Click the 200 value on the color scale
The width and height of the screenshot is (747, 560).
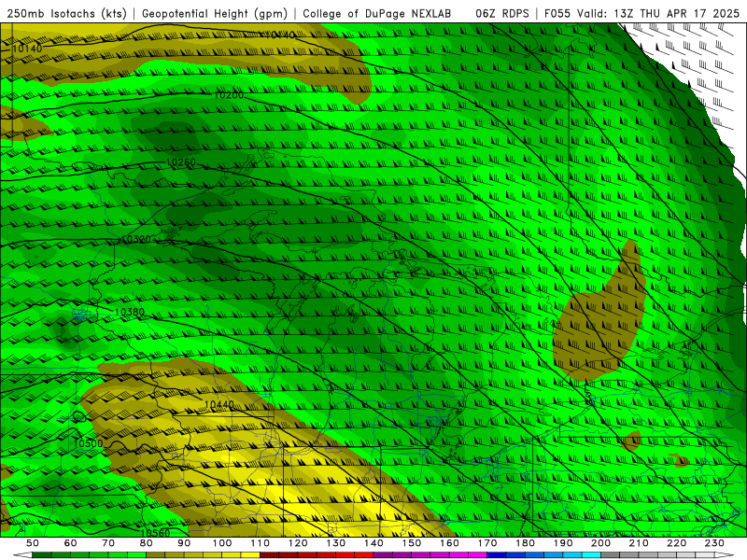pyautogui.click(x=600, y=543)
